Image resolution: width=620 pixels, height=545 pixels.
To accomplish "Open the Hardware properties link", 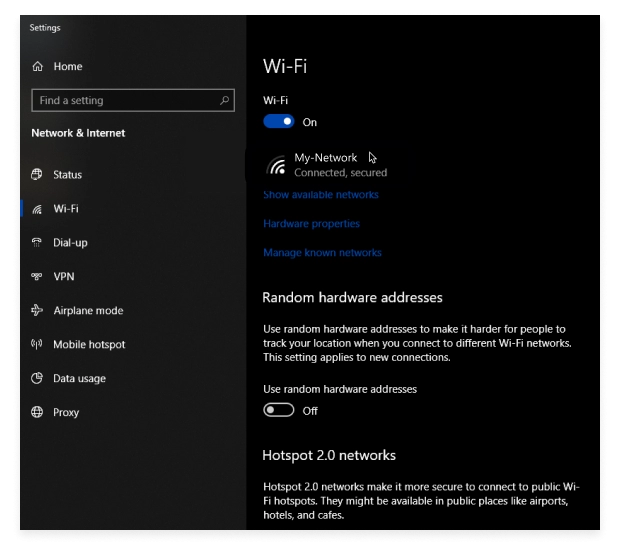I will pyautogui.click(x=311, y=224).
